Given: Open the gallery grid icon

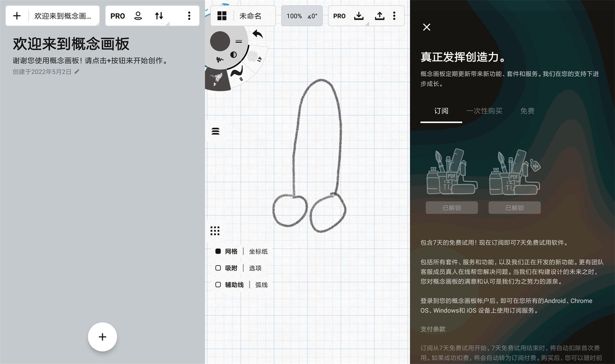Looking at the screenshot, I should pyautogui.click(x=222, y=16).
